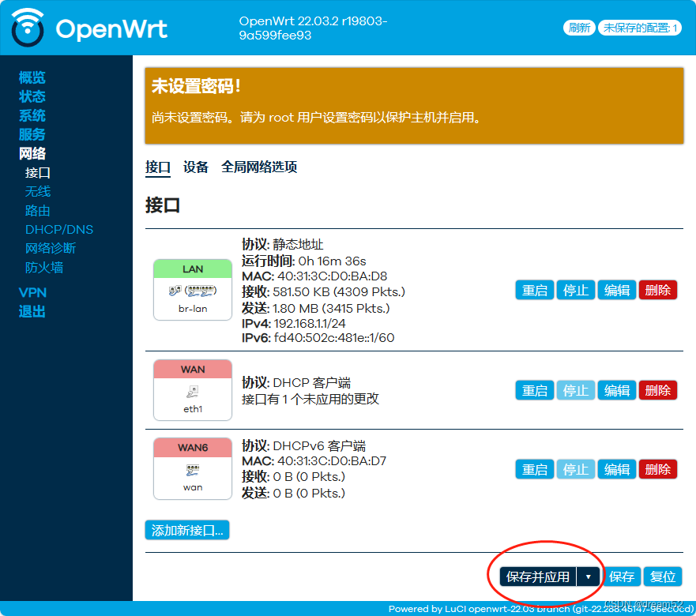696x616 pixels.
Task: Click the 复位 reset button
Action: [x=663, y=577]
